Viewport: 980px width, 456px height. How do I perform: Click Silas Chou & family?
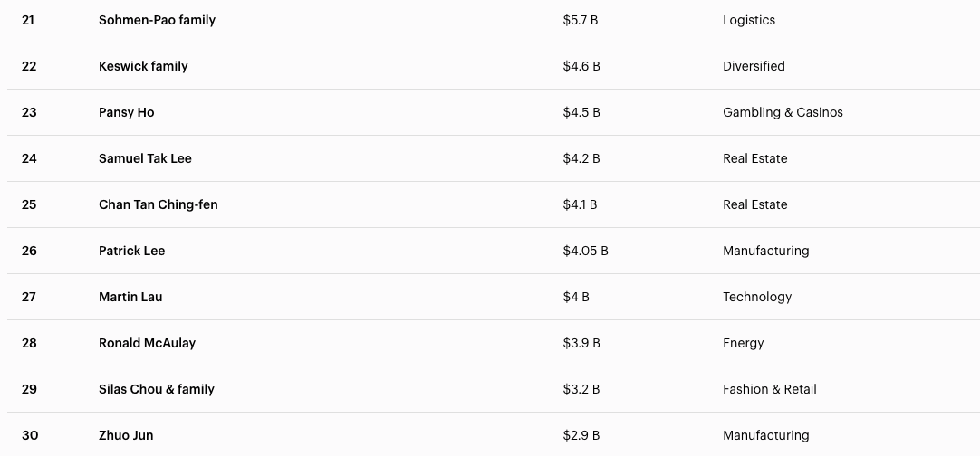pos(156,389)
